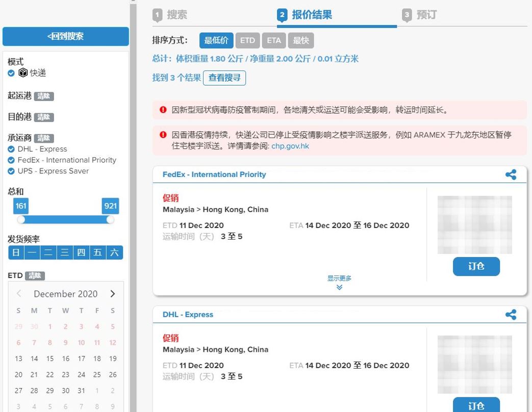532x412 pixels.
Task: Select December 13 in ETD calendar
Action: coord(19,359)
